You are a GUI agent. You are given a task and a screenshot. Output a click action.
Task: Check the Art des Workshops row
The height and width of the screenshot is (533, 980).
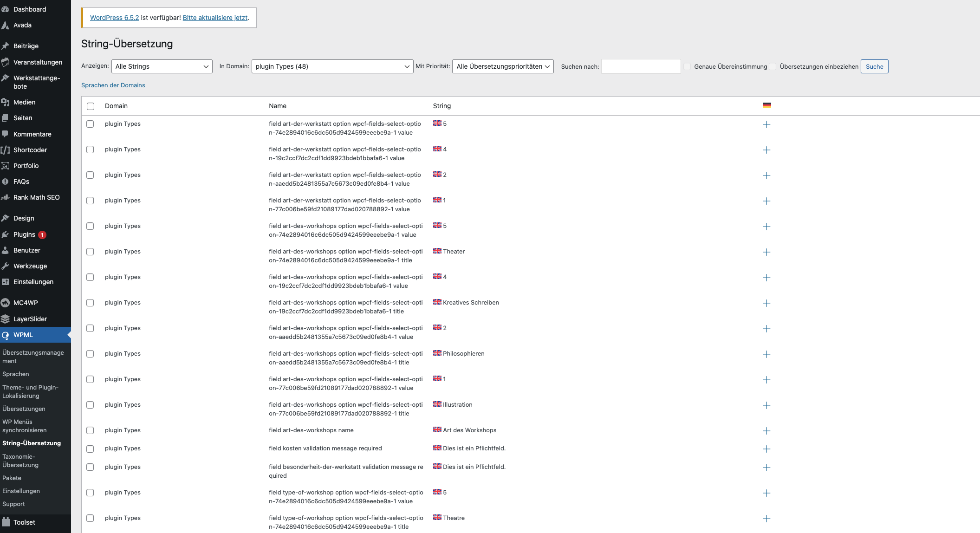90,430
